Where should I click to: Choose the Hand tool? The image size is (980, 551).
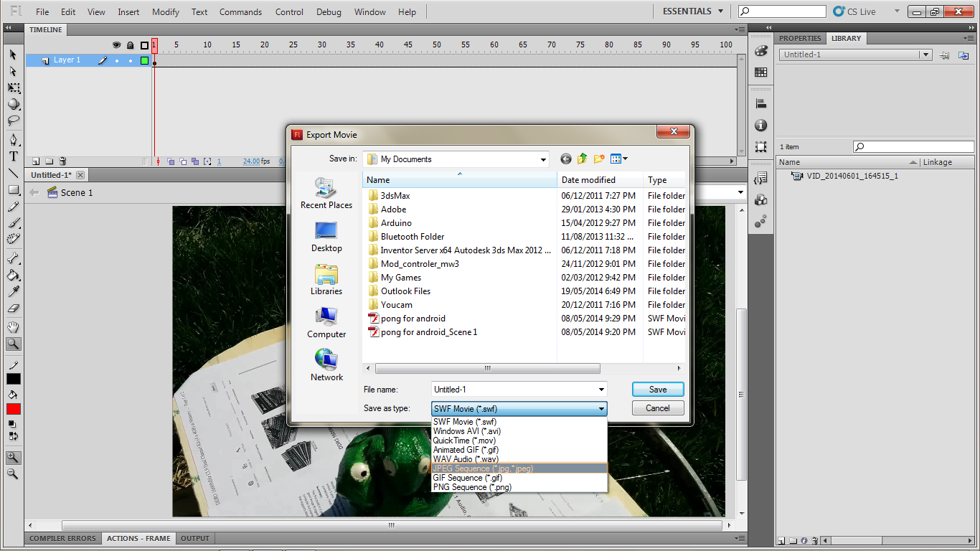13,327
